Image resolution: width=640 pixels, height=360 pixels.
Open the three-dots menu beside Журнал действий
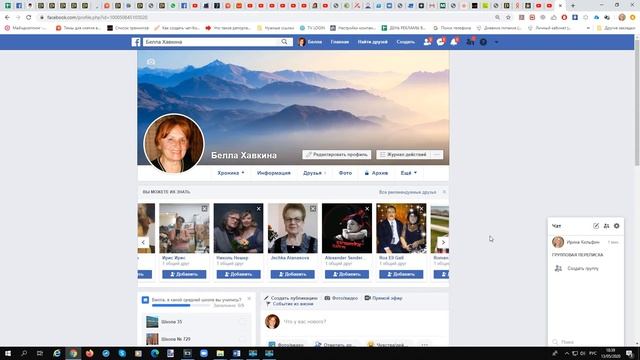pos(437,155)
